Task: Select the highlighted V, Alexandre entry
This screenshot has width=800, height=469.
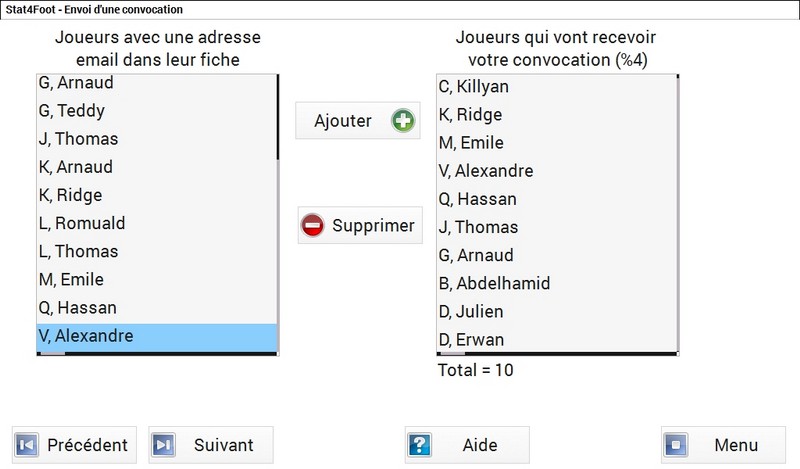Action: 157,336
